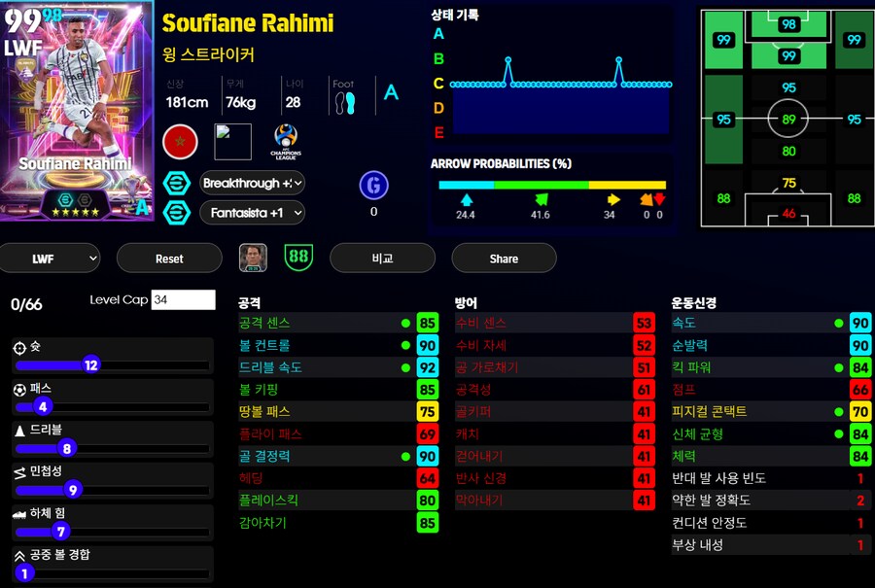875x588 pixels.
Task: Click the Level Cap input field
Action: click(183, 300)
